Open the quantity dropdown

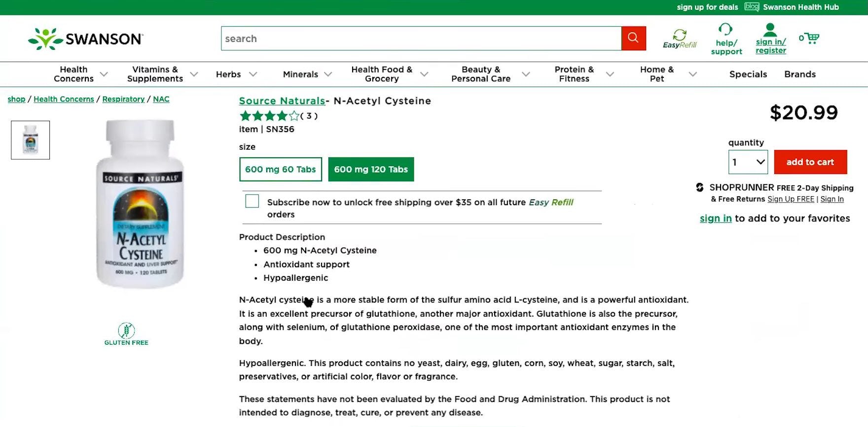pos(748,162)
